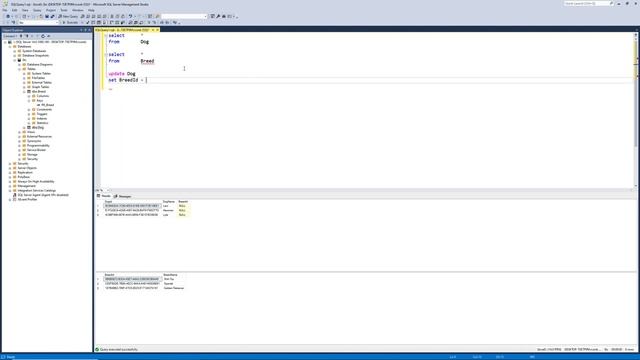Expand the Database Snapshots node
Image resolution: width=640 pixels, height=360 pixels.
[x=15, y=56]
